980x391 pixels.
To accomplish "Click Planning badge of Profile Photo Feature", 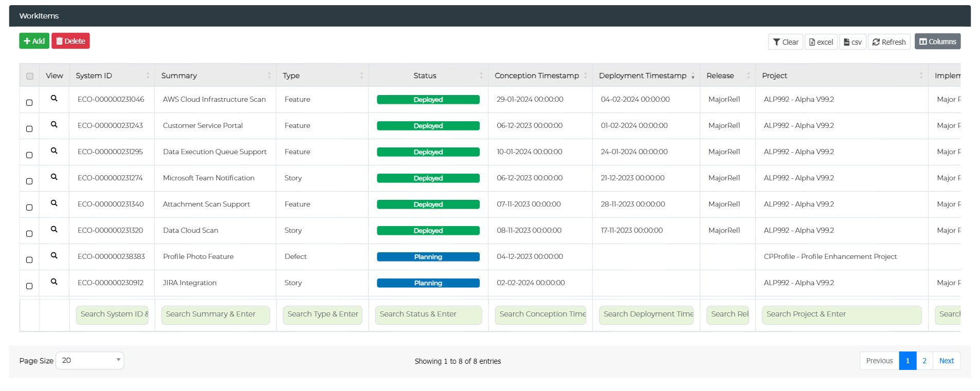I will tap(428, 257).
